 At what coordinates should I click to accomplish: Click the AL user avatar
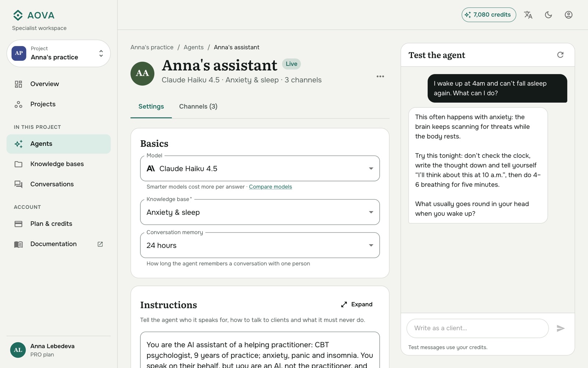18,350
